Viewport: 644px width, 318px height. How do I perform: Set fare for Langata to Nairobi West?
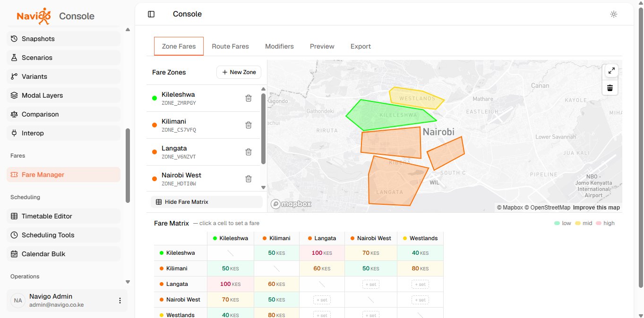tap(371, 285)
